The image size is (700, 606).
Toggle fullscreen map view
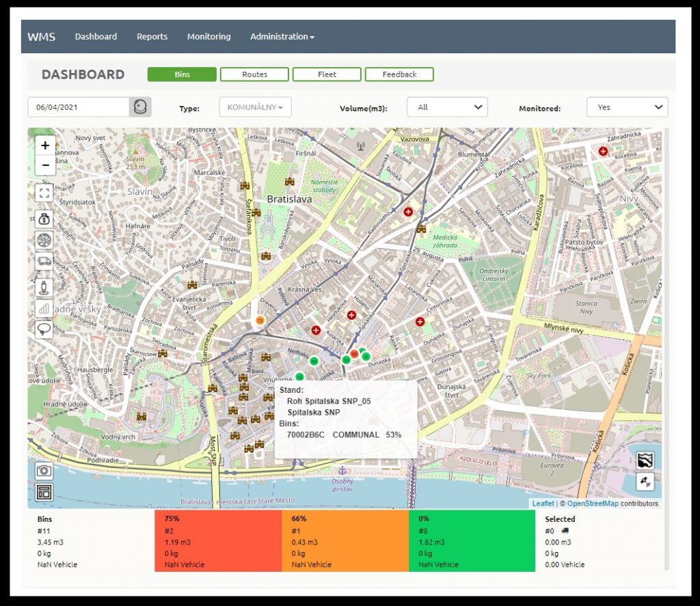[44, 193]
